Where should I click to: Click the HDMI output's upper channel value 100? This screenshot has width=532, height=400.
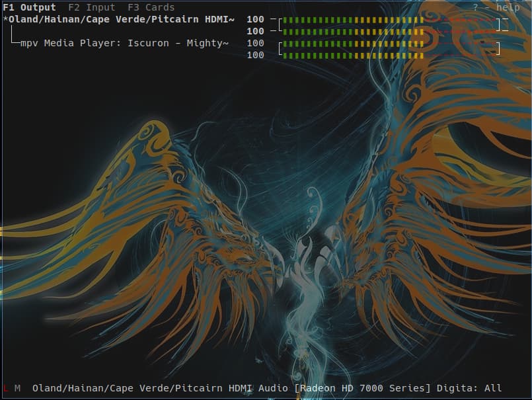click(256, 19)
